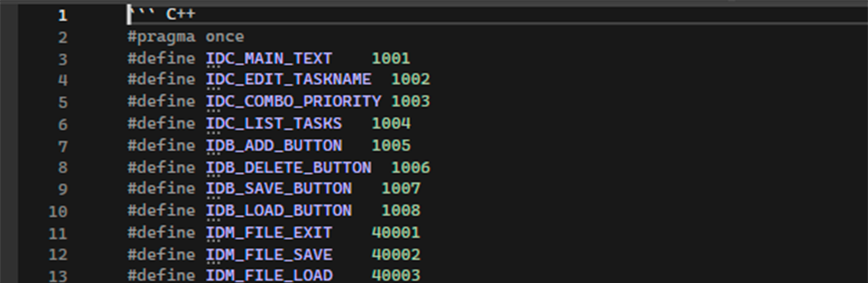Click the value 40002
The width and height of the screenshot is (868, 283).
pyautogui.click(x=396, y=255)
